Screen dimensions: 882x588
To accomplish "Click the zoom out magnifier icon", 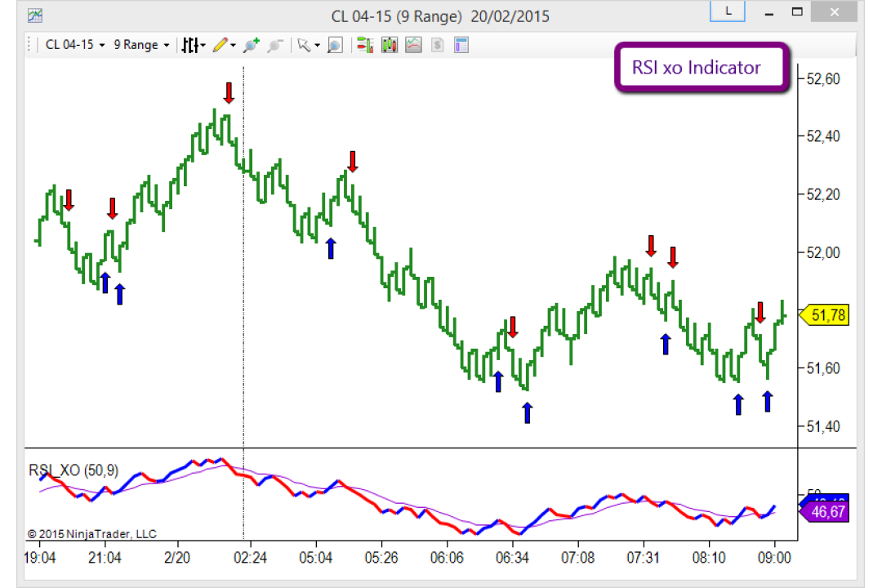I will point(274,45).
